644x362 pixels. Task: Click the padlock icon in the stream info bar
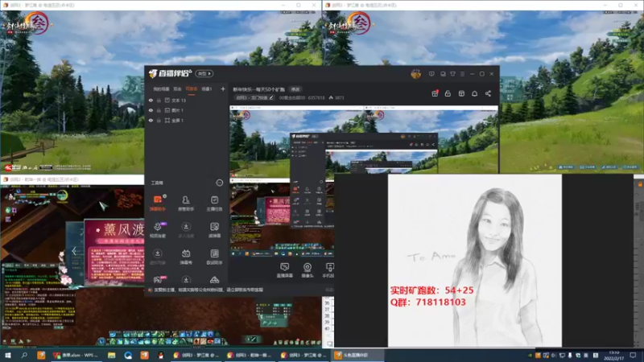point(448,93)
